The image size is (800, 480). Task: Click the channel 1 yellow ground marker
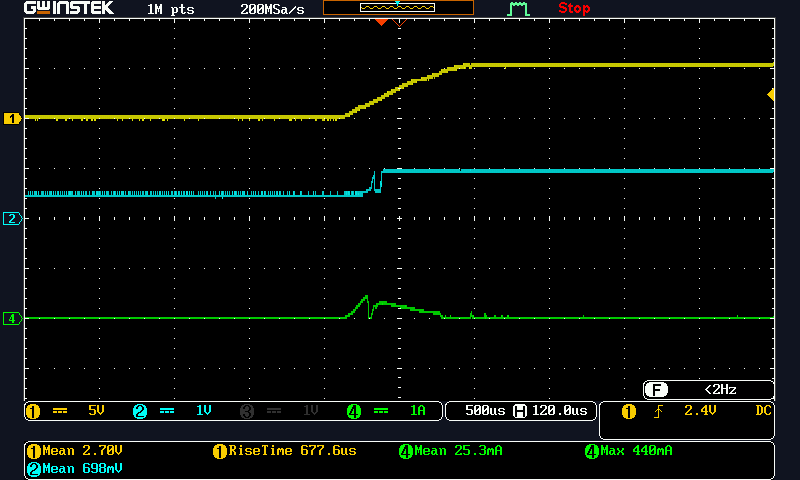pyautogui.click(x=12, y=118)
